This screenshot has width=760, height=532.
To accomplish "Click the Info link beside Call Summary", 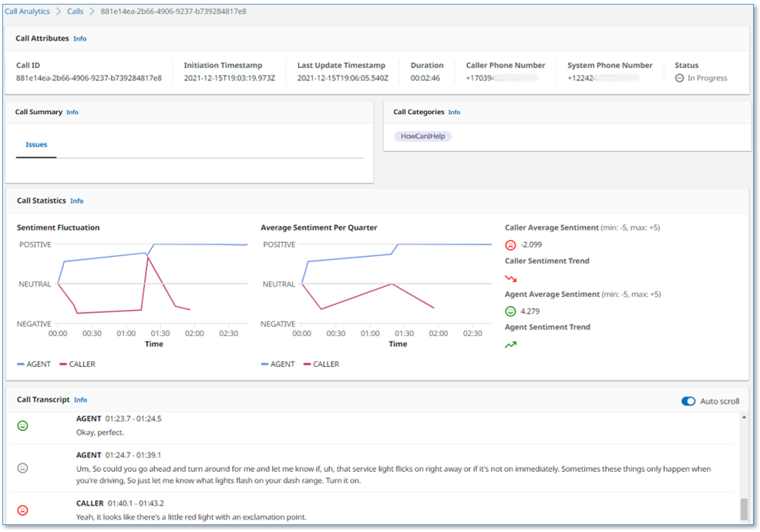I will (x=72, y=112).
